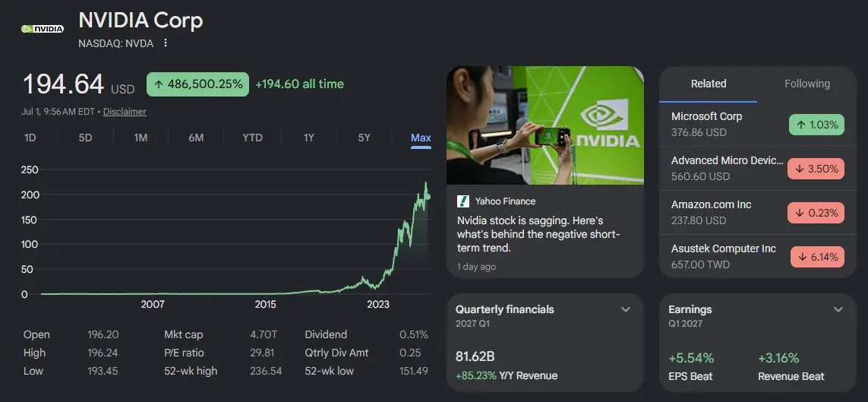868x402 pixels.
Task: Switch to the Following tab
Action: (806, 84)
